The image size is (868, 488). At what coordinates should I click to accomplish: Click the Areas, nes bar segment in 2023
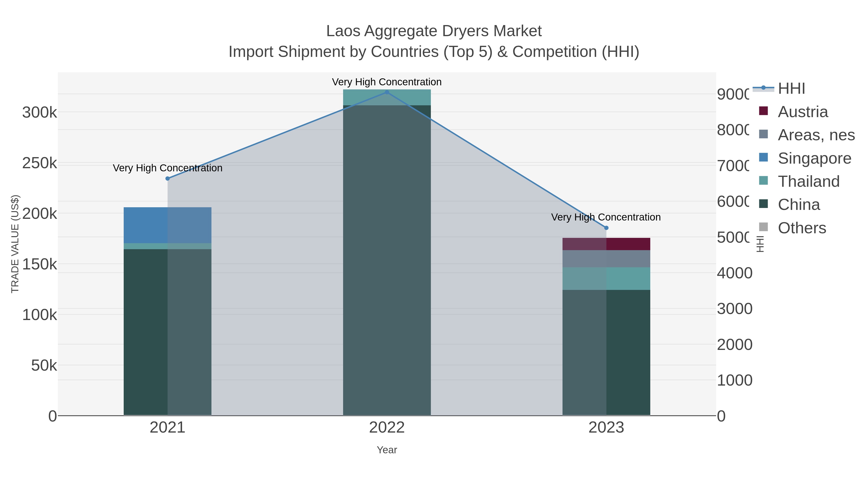[x=606, y=259]
